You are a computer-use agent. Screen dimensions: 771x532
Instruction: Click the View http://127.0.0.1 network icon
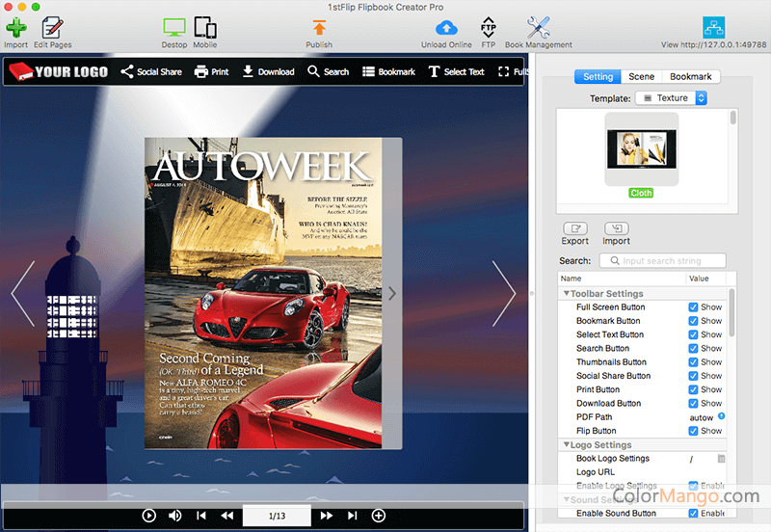point(713,27)
